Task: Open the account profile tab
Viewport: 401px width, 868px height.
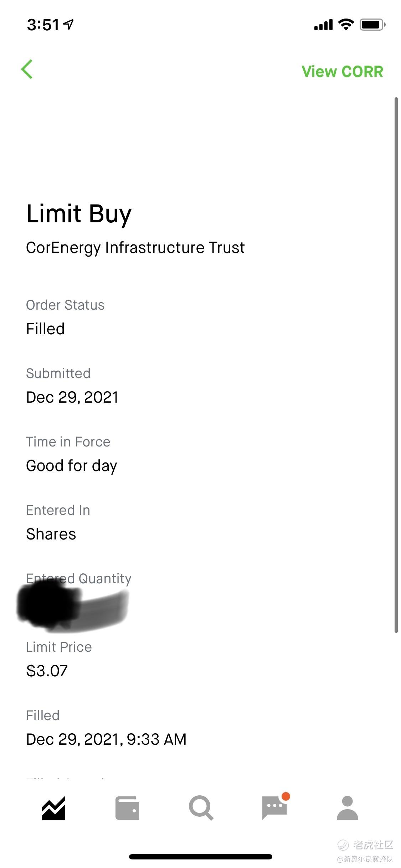Action: tap(348, 808)
